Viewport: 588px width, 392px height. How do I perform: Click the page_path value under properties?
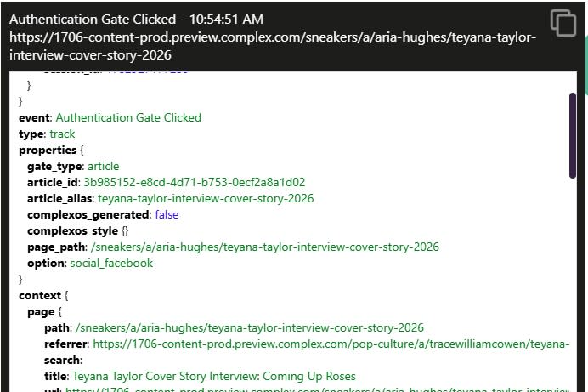point(264,247)
